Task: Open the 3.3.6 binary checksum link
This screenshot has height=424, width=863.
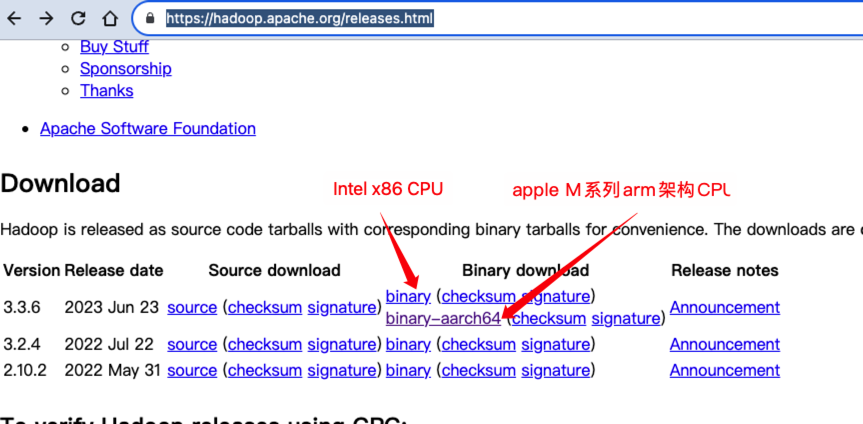Action: pyautogui.click(x=478, y=297)
